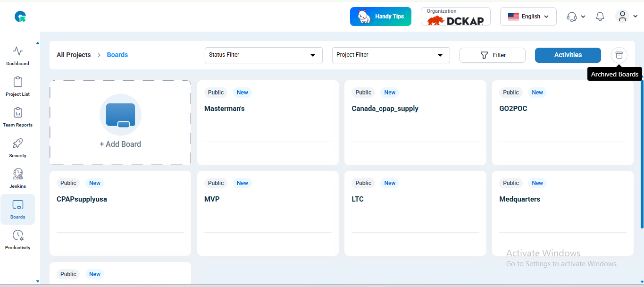Open the English language selector
This screenshot has height=287, width=644.
click(x=528, y=17)
